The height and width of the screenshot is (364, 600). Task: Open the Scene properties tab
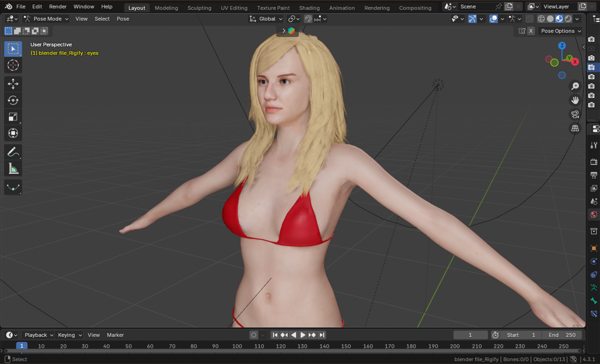pyautogui.click(x=594, y=201)
